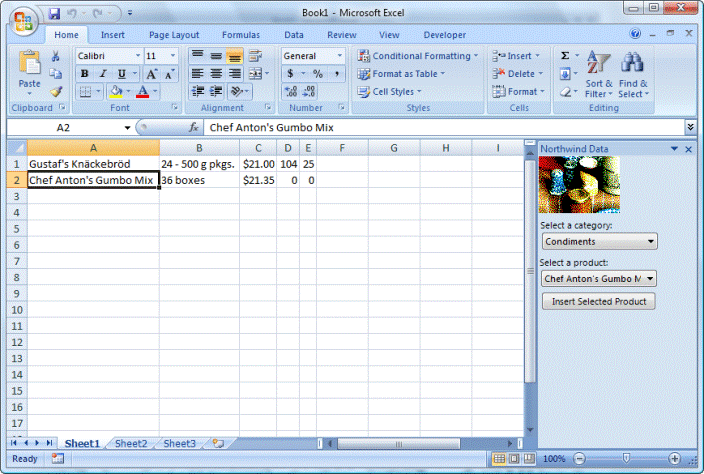This screenshot has height=474, width=704.
Task: Switch to Page Break Preview in status bar
Action: (530, 458)
